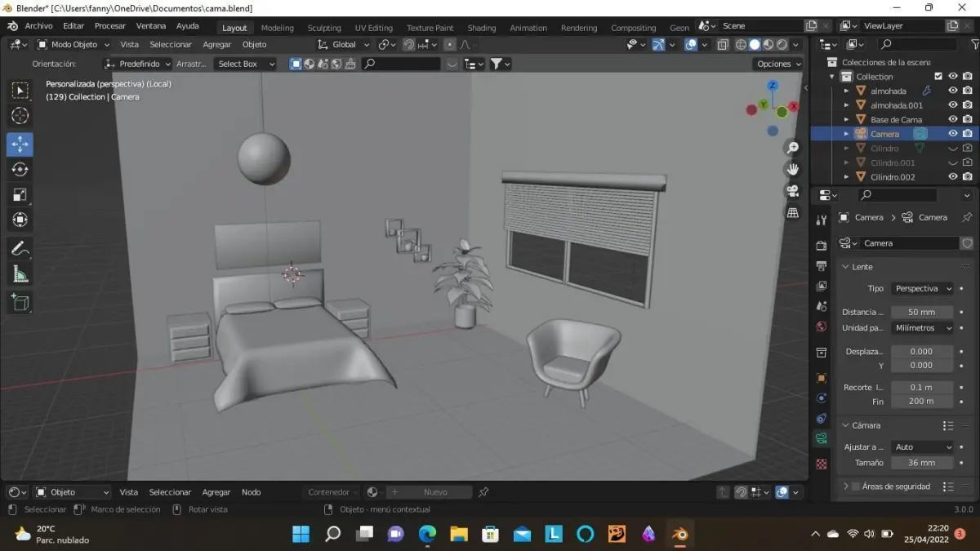Activate the Add Cube tool

20,303
